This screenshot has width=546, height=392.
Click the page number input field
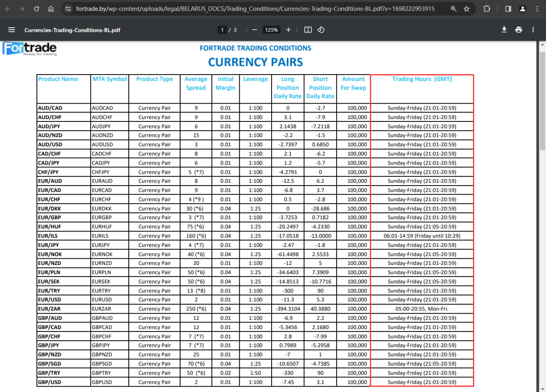point(222,30)
